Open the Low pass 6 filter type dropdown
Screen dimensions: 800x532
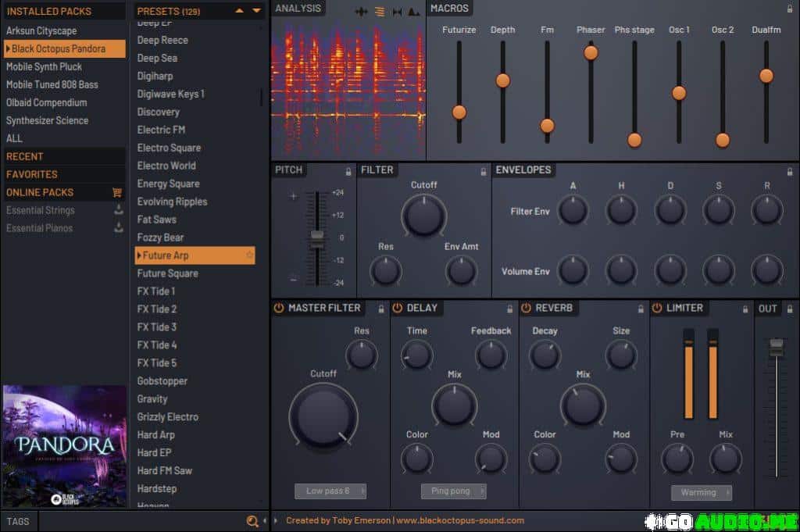pos(330,491)
